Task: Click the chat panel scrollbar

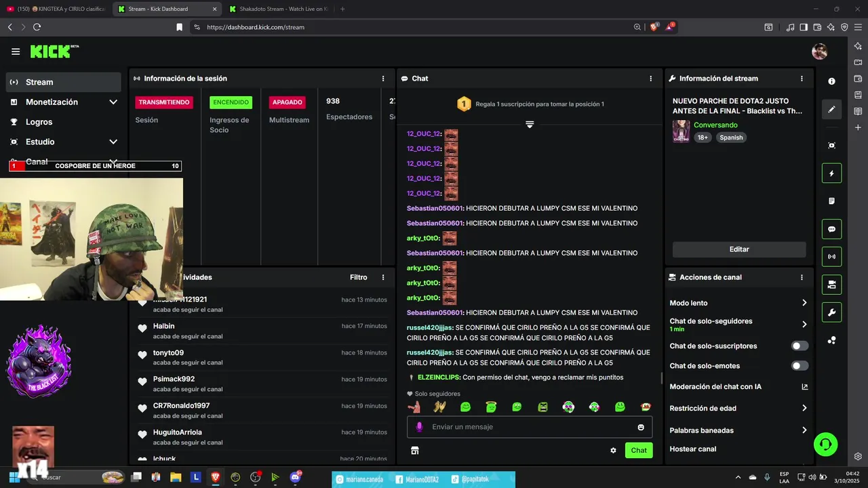Action: [x=663, y=378]
